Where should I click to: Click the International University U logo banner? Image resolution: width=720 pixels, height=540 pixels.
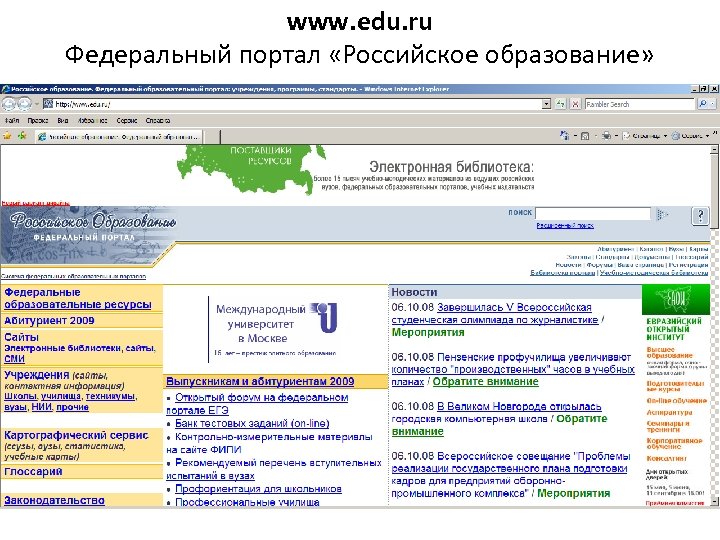coord(276,328)
